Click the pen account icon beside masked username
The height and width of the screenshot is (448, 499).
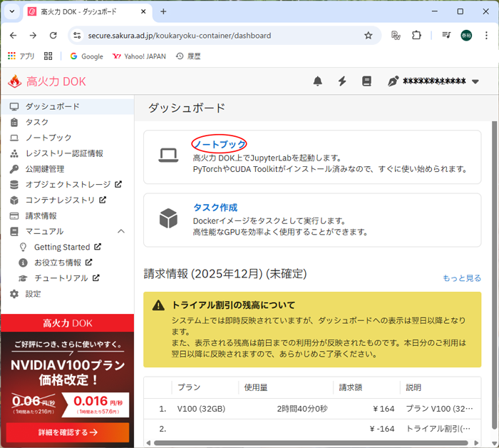coord(393,81)
